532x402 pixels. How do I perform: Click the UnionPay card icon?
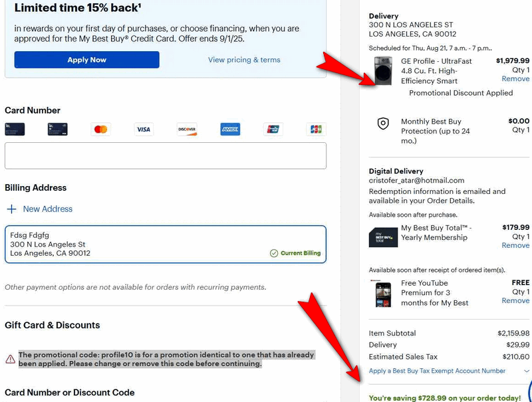(273, 129)
